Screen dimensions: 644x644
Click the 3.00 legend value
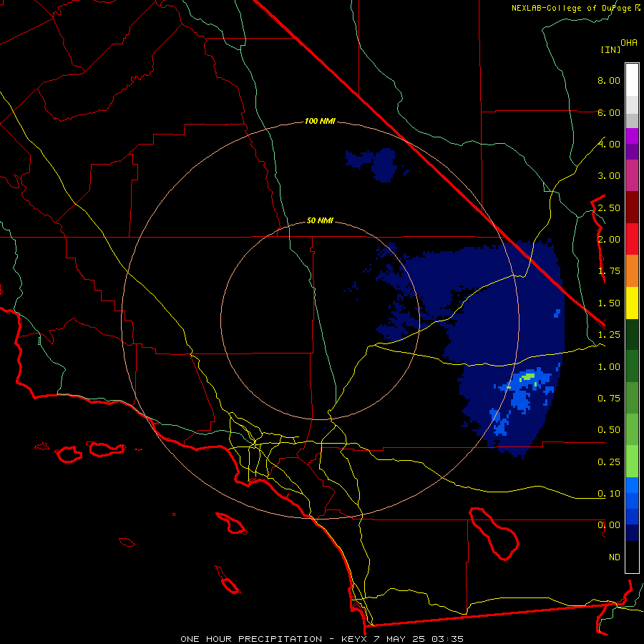point(609,176)
